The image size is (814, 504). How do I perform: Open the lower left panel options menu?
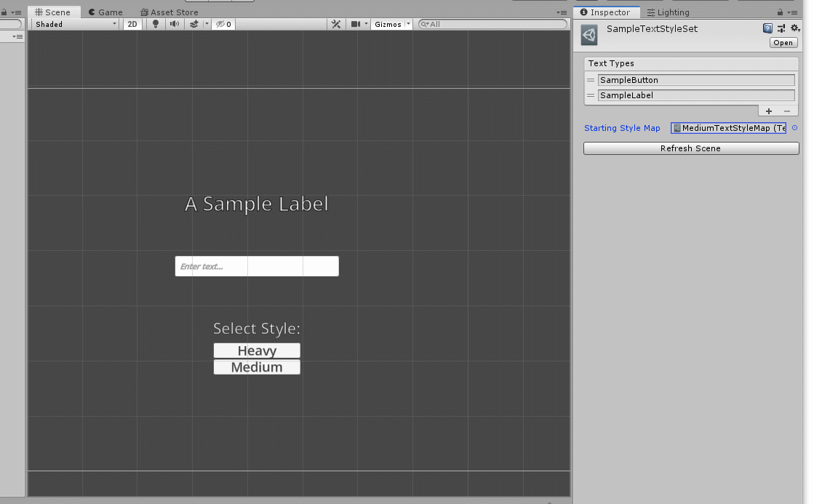17,37
